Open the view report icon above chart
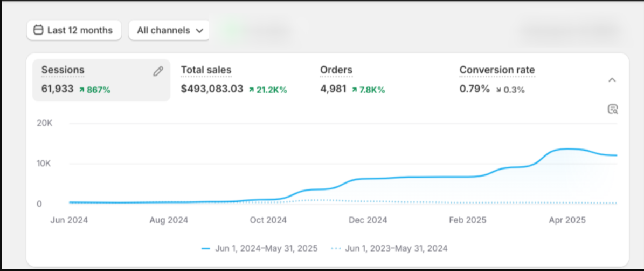 tap(612, 110)
